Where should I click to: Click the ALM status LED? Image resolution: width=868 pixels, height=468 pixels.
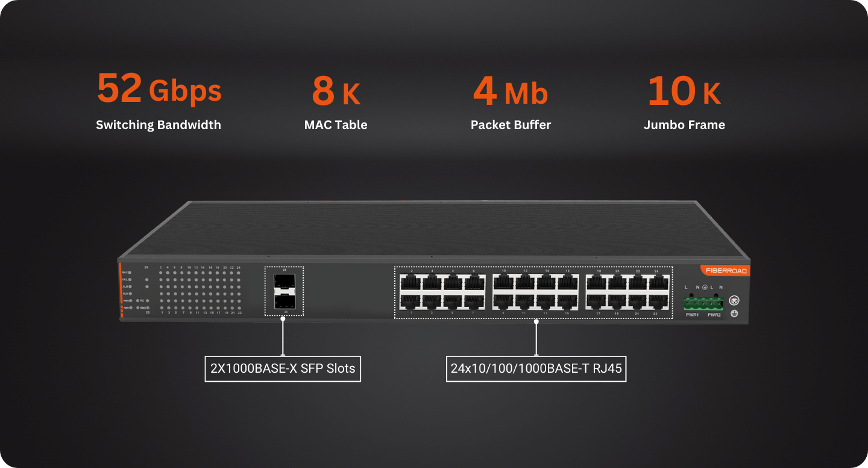(130, 286)
